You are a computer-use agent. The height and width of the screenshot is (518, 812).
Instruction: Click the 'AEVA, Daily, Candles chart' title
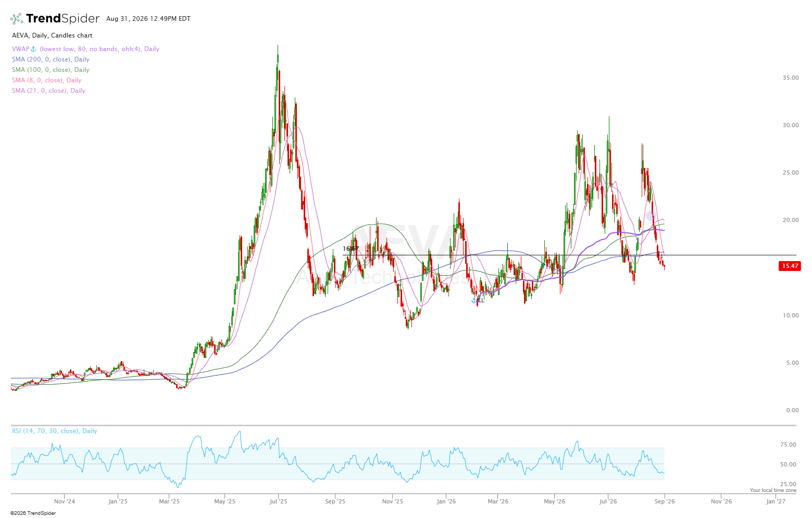tap(52, 35)
